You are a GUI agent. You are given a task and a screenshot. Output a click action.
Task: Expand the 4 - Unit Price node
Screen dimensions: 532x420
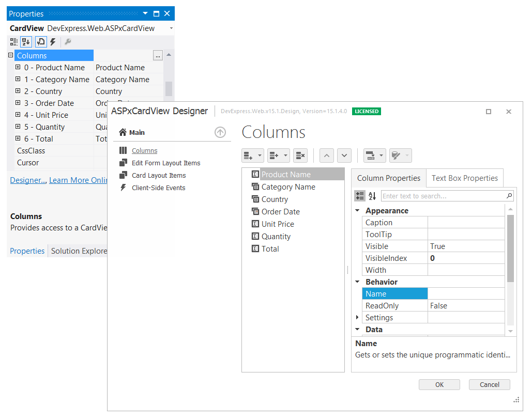click(18, 115)
